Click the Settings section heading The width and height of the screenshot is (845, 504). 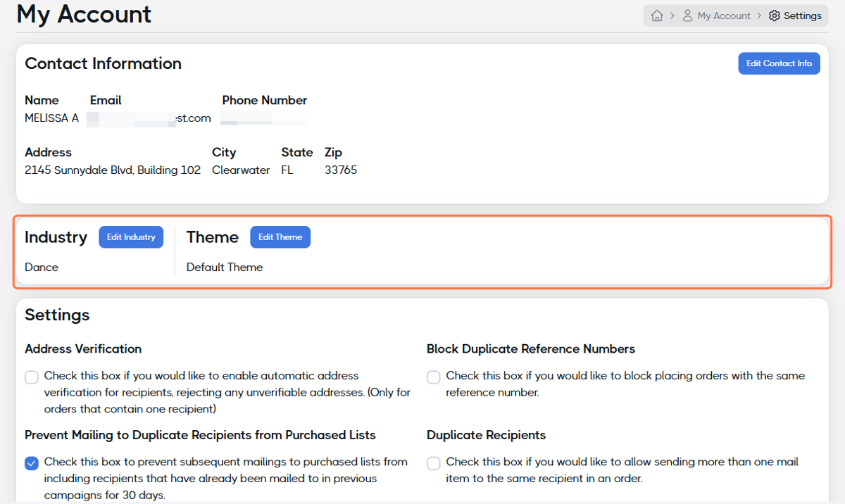(x=57, y=315)
